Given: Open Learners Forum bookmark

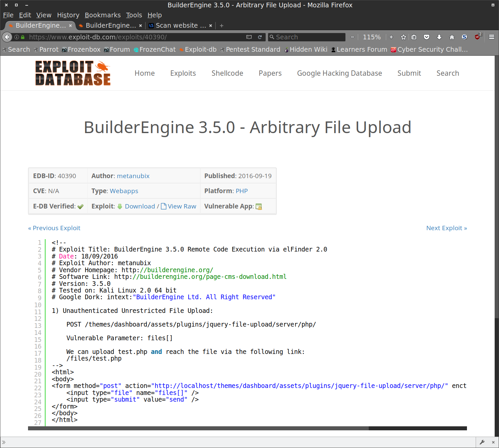Looking at the screenshot, I should tap(359, 49).
